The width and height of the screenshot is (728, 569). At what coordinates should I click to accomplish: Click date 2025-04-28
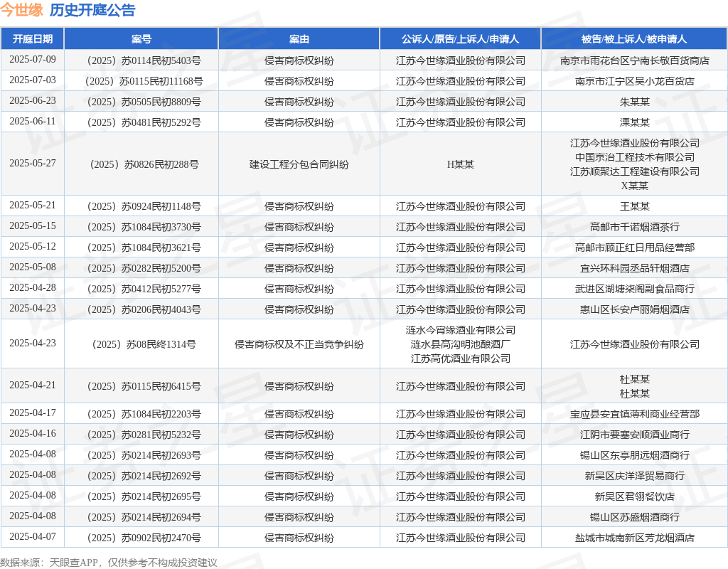(33, 287)
